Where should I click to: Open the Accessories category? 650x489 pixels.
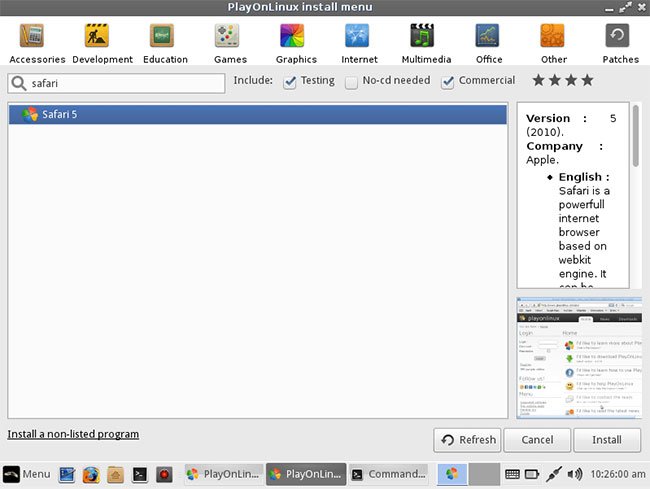37,44
